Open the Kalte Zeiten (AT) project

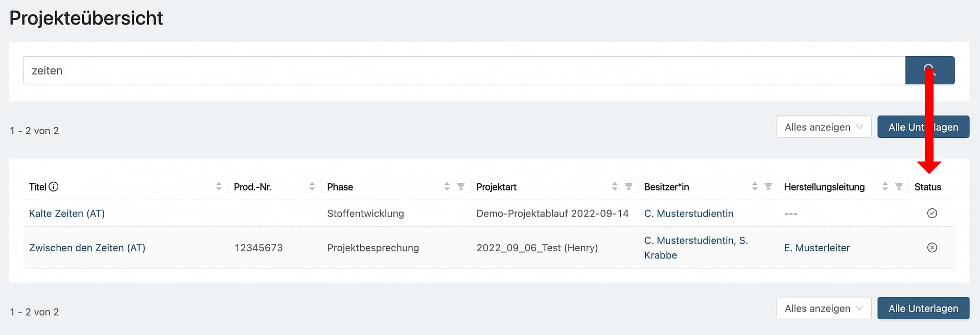click(67, 213)
